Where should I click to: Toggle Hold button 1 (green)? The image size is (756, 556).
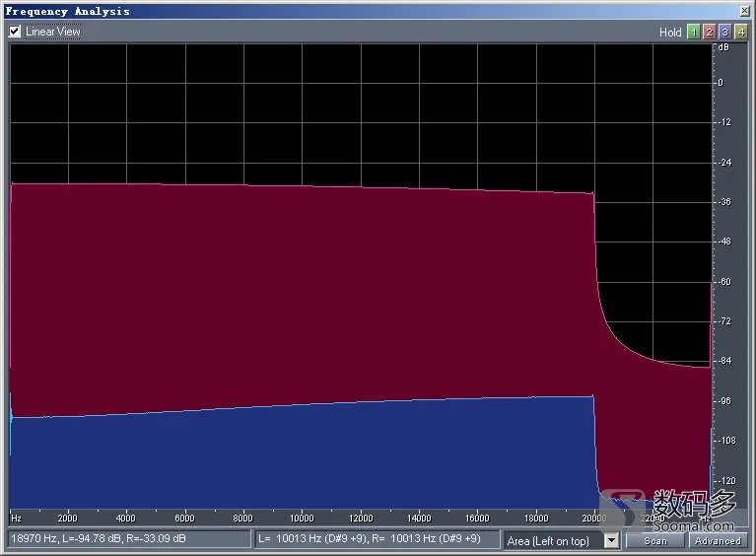[x=693, y=32]
